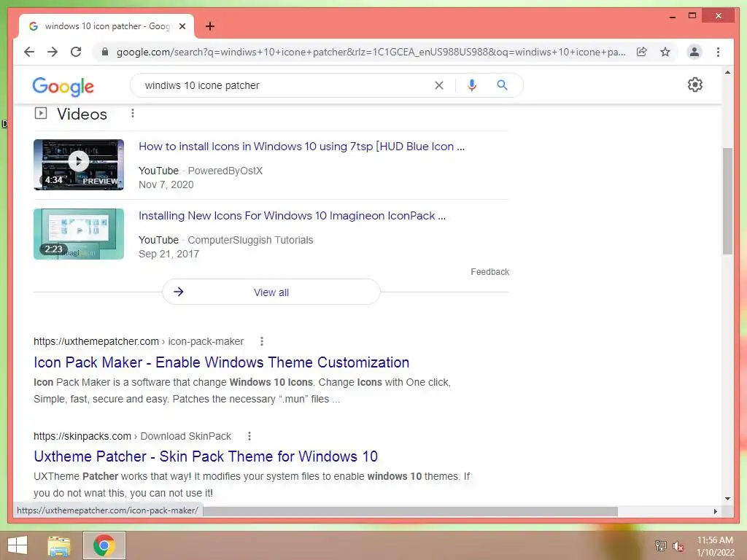
Task: Click horizontal scrollbar right arrow
Action: pyautogui.click(x=715, y=511)
